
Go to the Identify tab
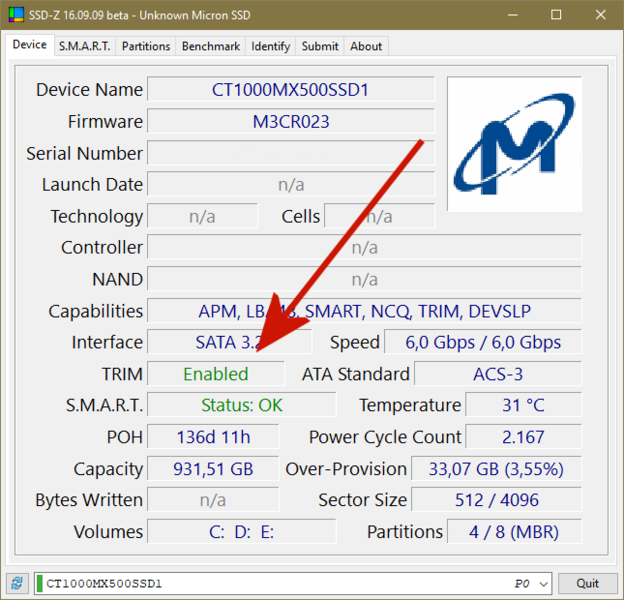[x=270, y=46]
